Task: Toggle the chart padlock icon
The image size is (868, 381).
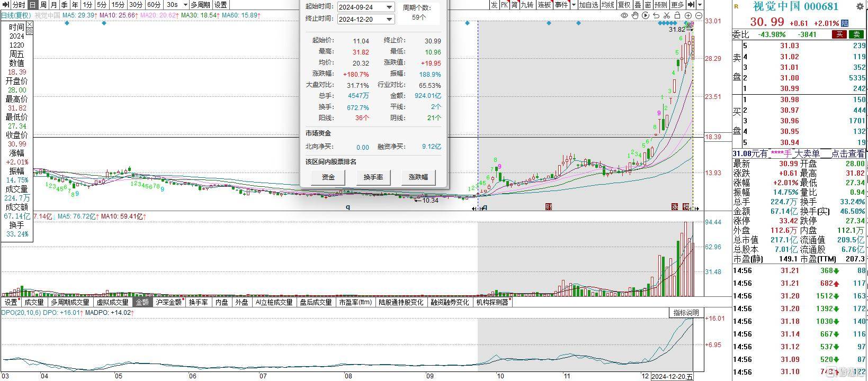Action: pos(678,15)
